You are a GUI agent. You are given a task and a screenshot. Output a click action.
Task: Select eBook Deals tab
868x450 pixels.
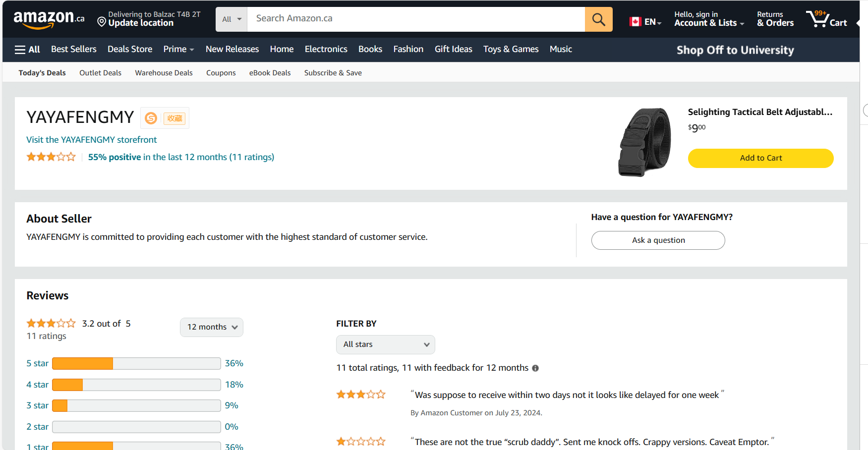pos(270,73)
